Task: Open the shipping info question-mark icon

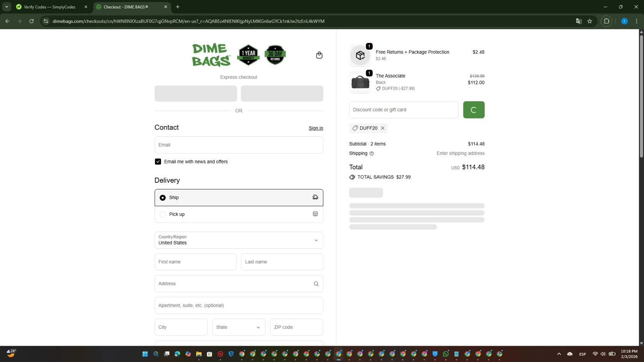Action: click(372, 154)
